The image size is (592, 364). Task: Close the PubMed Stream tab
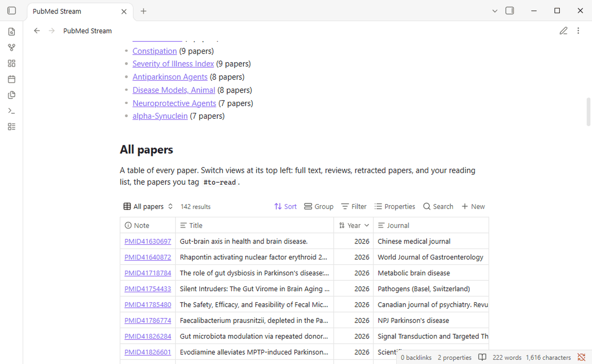(124, 11)
